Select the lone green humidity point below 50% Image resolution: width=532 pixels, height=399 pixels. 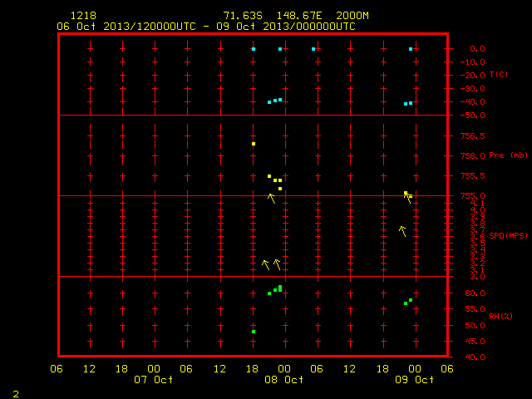(254, 332)
